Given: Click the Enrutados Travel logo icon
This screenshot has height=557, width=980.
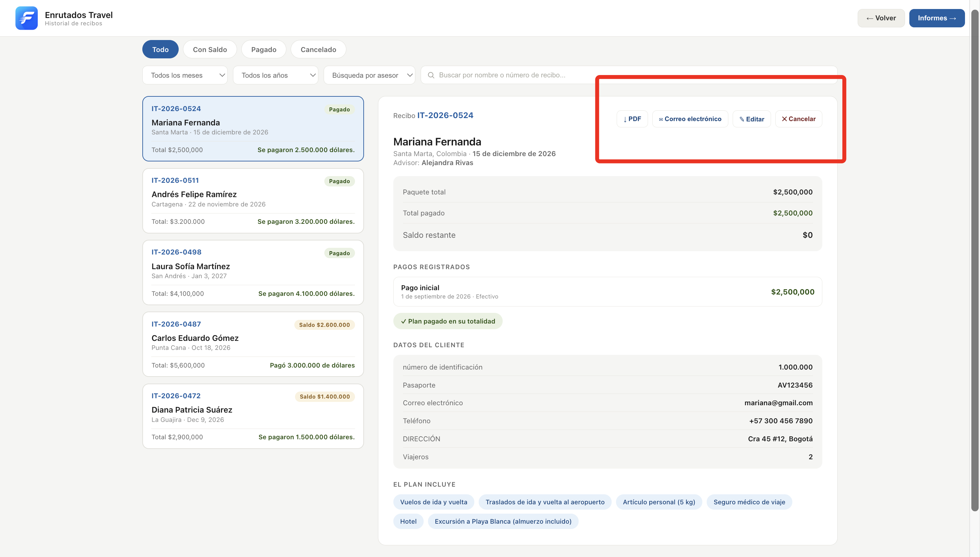Looking at the screenshot, I should [x=26, y=18].
